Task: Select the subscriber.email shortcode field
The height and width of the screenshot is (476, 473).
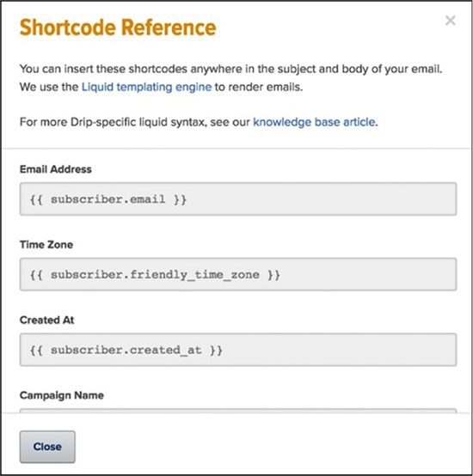Action: pyautogui.click(x=238, y=199)
